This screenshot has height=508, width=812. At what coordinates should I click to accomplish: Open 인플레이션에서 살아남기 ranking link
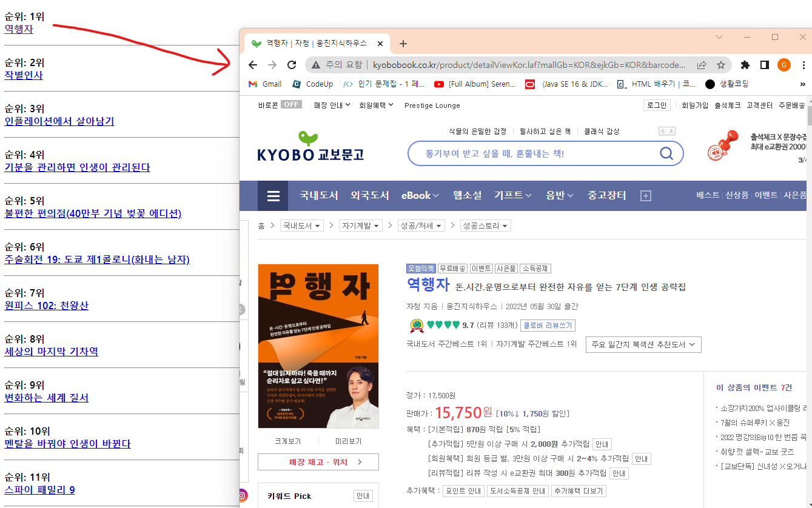tap(59, 121)
